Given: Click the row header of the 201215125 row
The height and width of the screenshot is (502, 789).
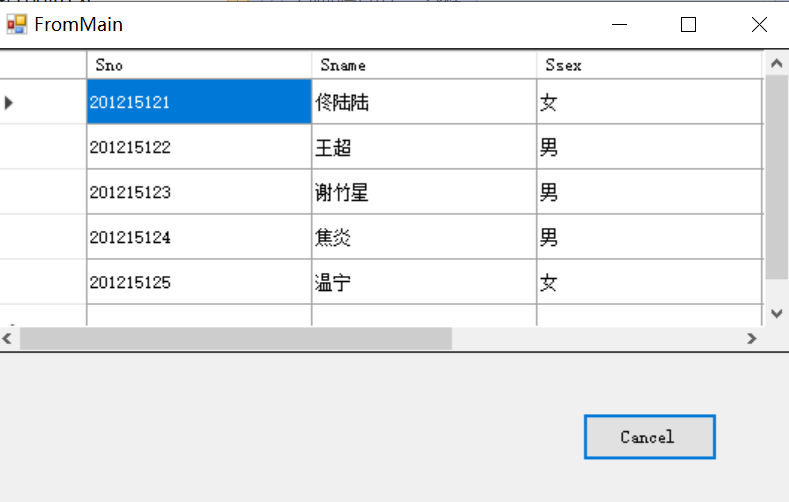Looking at the screenshot, I should (43, 282).
